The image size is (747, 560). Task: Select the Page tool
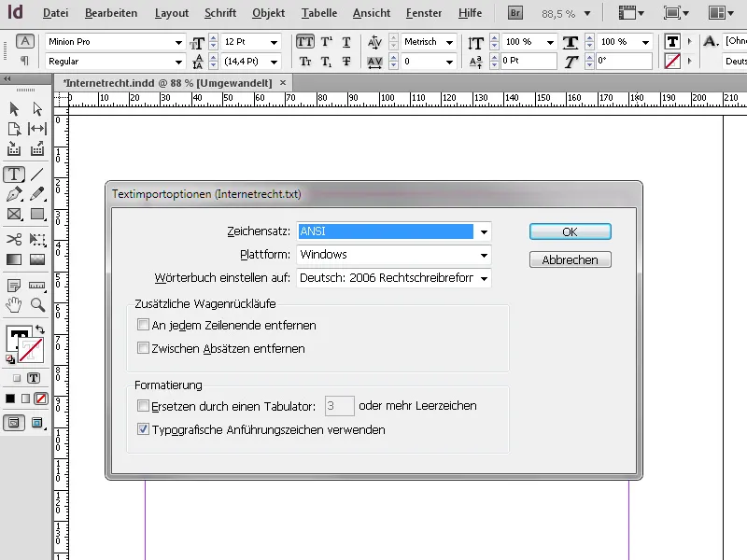coord(14,129)
